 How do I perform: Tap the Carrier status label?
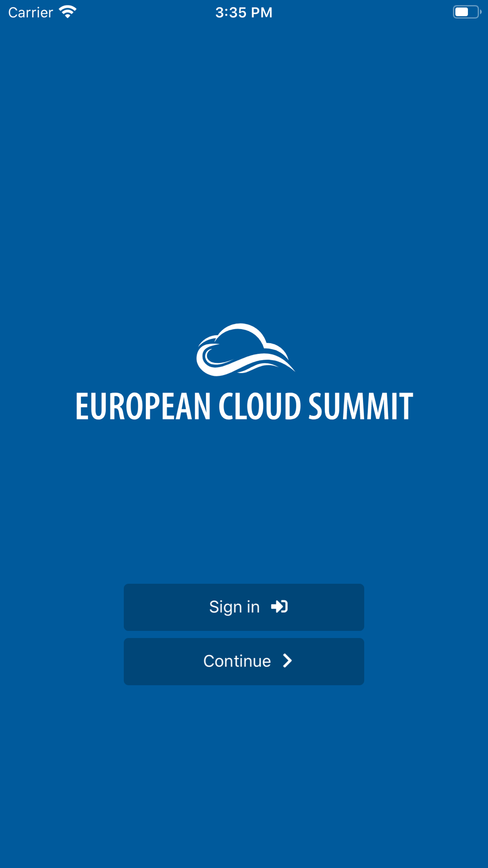click(30, 12)
